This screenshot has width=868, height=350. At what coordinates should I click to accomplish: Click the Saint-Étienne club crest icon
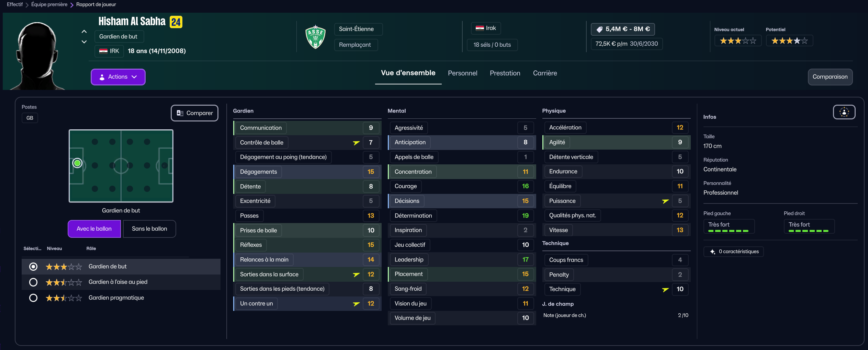point(315,37)
